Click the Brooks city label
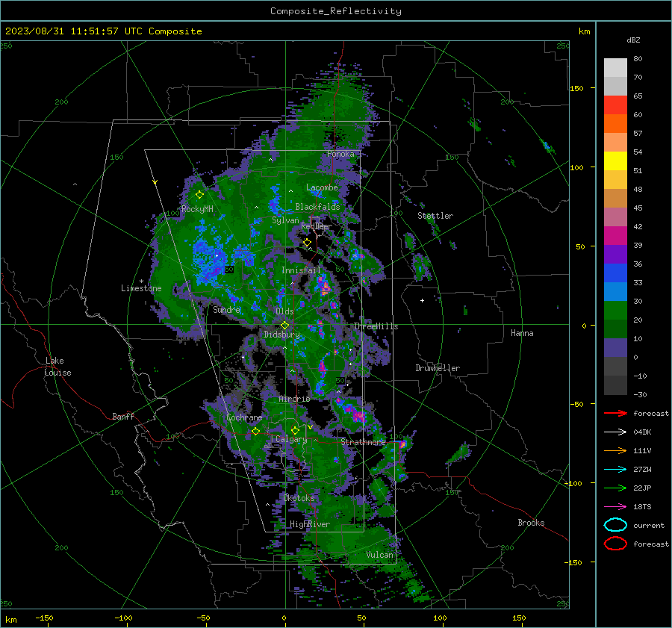 point(531,523)
